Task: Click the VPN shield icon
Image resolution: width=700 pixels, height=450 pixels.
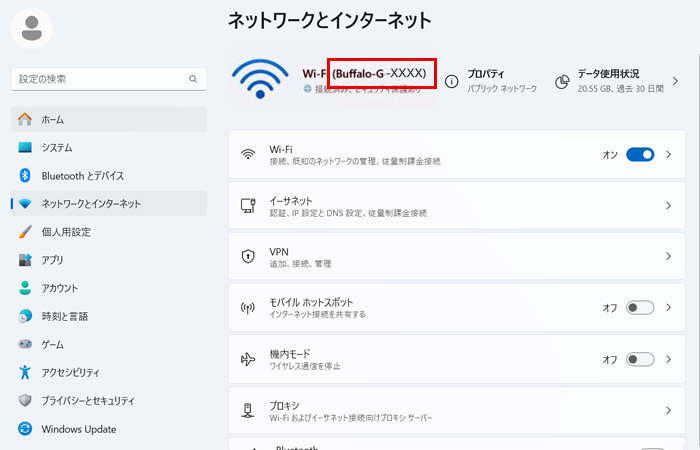Action: 248,256
